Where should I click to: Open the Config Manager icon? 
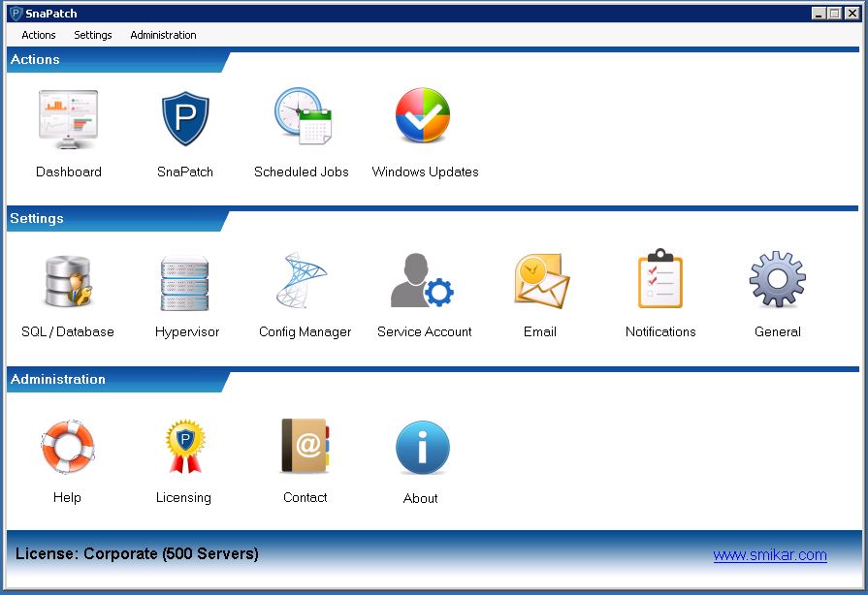[x=302, y=280]
